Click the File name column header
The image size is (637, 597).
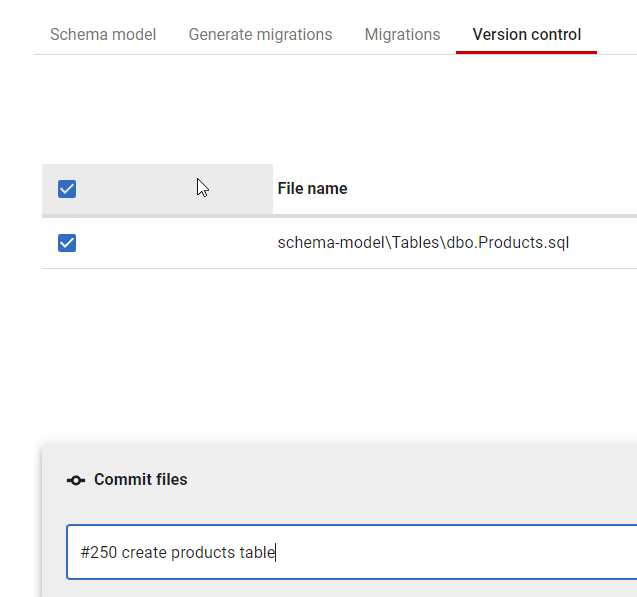pos(312,189)
